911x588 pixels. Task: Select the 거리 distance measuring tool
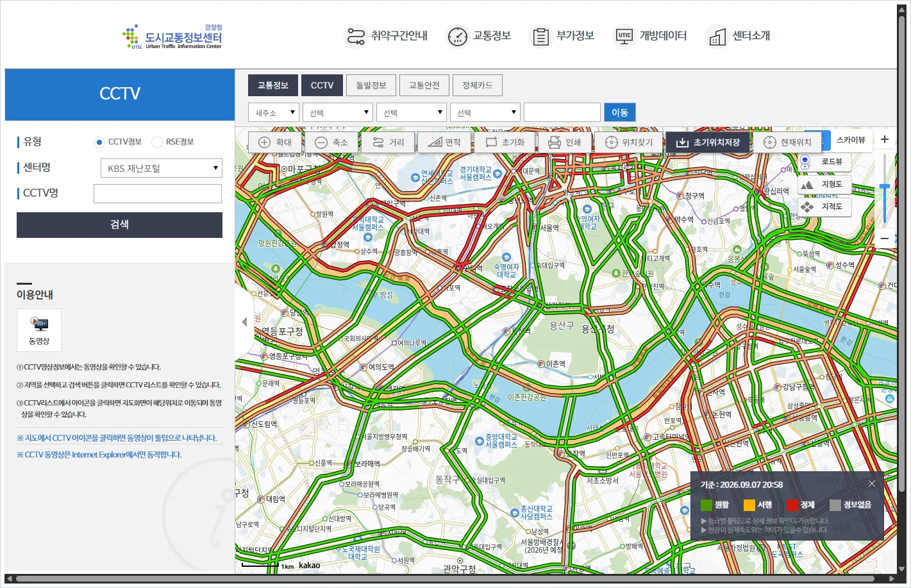click(x=388, y=142)
